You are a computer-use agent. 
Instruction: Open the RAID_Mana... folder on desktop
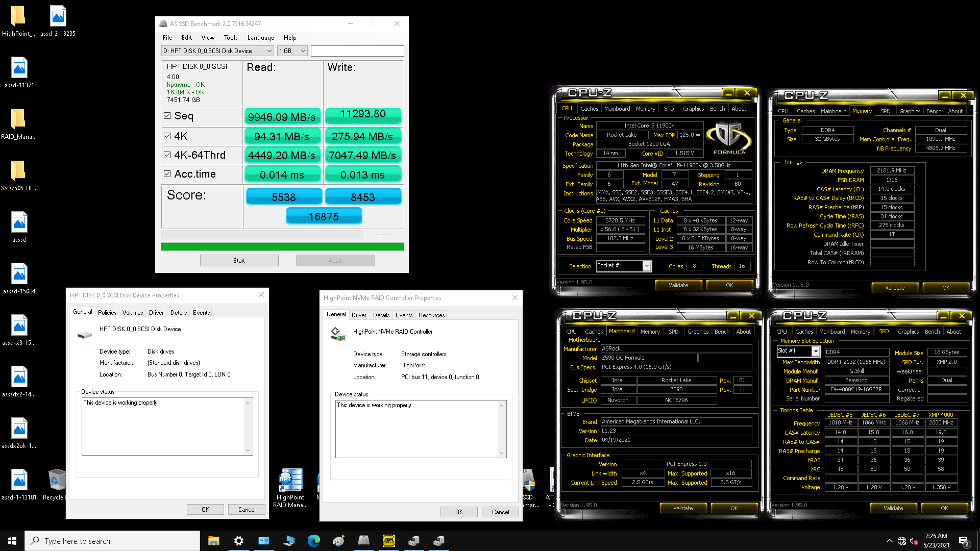tap(19, 124)
